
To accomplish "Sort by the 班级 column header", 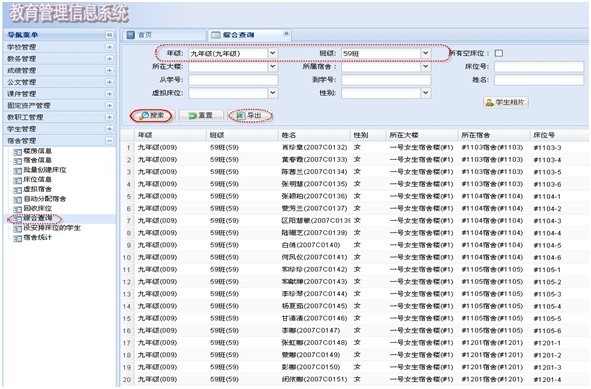I will pyautogui.click(x=242, y=135).
